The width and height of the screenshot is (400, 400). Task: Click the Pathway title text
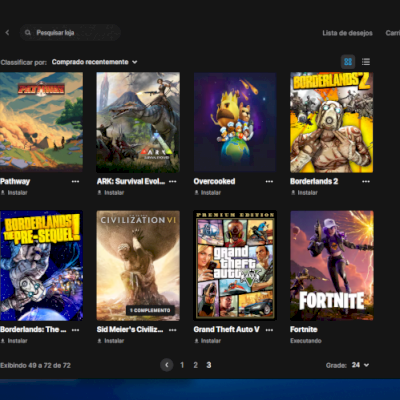(x=15, y=181)
